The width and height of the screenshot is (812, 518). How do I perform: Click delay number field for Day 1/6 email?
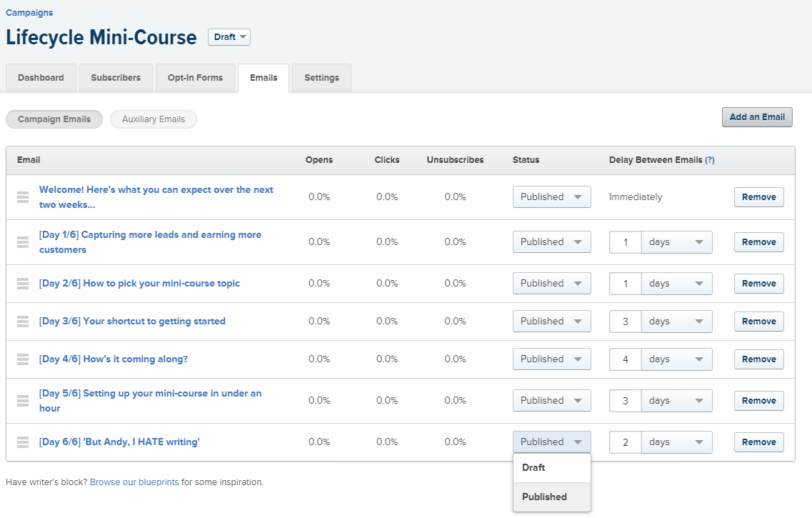point(626,242)
